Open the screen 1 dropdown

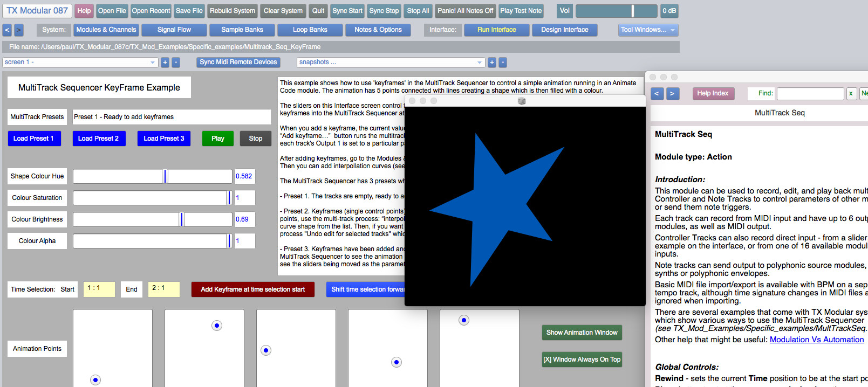click(80, 63)
